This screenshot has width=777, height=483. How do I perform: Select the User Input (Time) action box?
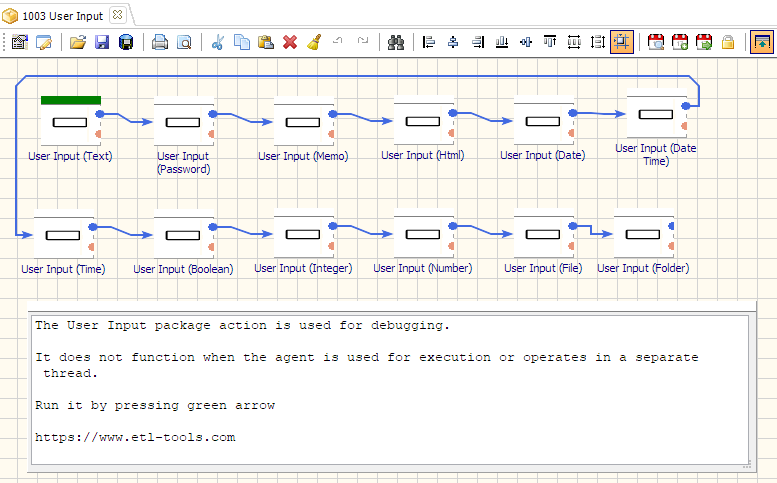pyautogui.click(x=63, y=236)
